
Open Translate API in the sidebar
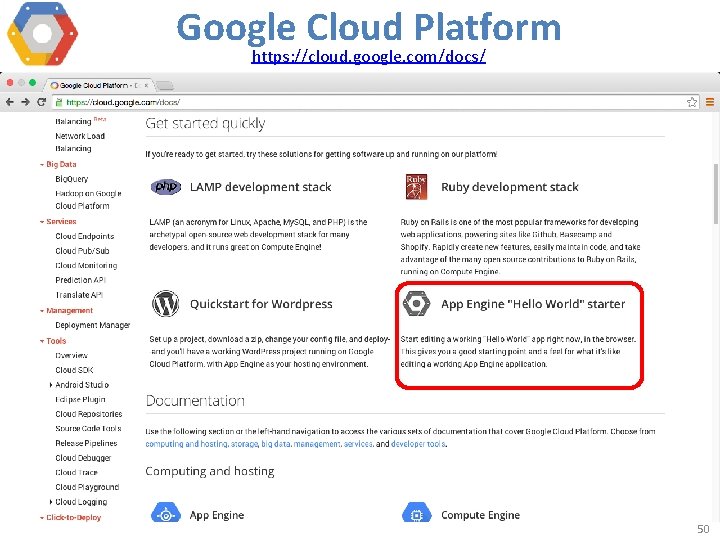[79, 295]
